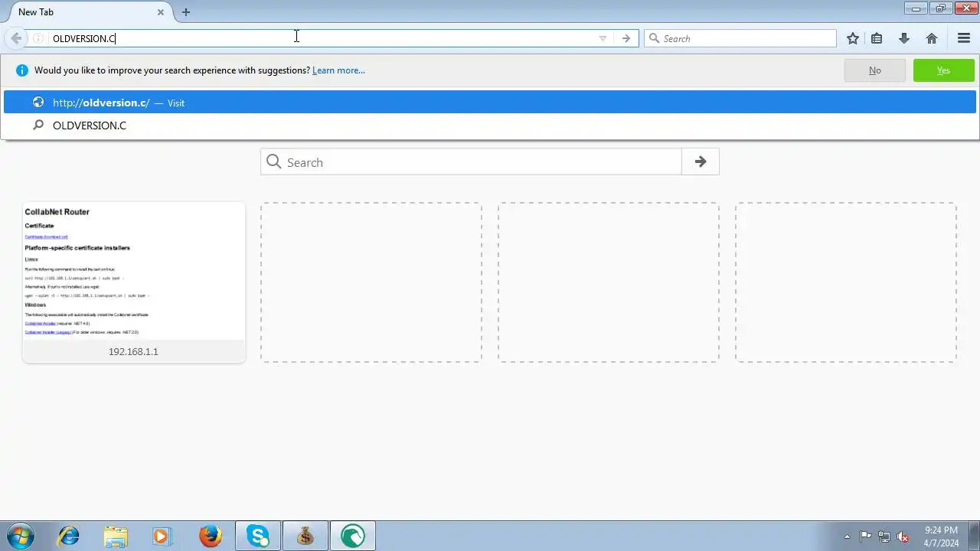
Task: Select the New Tab tab
Action: pyautogui.click(x=87, y=12)
